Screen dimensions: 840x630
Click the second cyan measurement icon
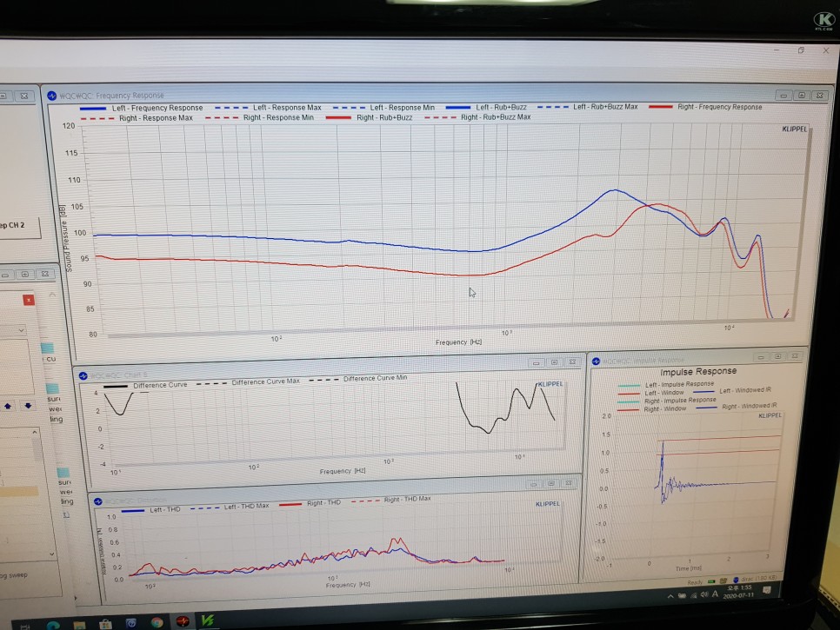(52, 388)
